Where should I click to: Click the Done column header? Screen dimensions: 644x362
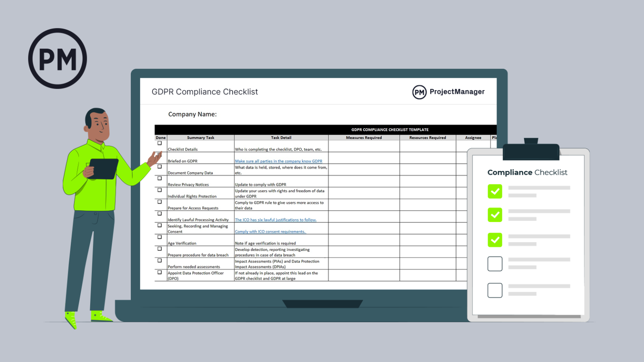click(x=160, y=137)
